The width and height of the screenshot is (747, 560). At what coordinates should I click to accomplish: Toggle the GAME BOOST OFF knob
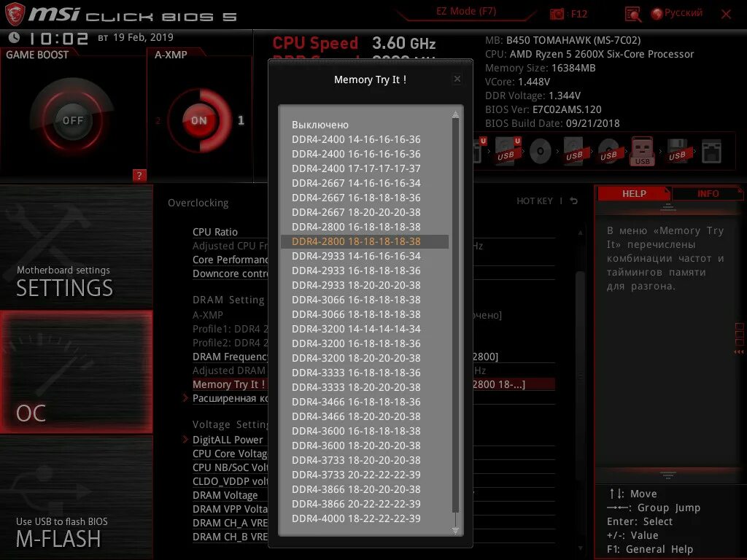pos(72,120)
